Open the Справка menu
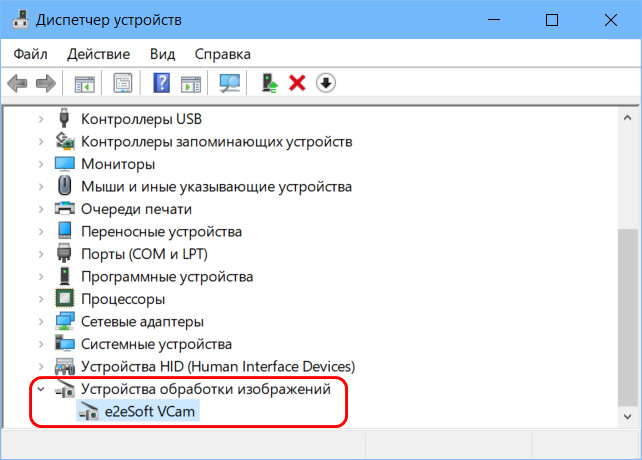642x460 pixels. pyautogui.click(x=222, y=54)
